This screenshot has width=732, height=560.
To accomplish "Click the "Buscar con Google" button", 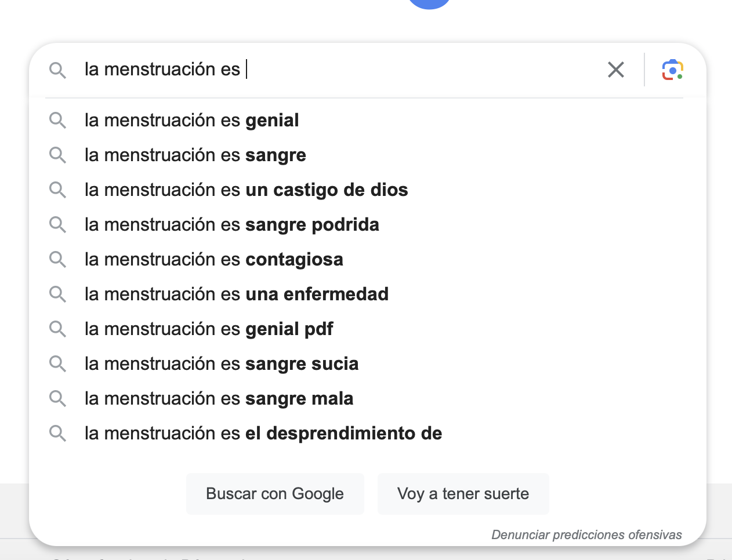I will [275, 494].
